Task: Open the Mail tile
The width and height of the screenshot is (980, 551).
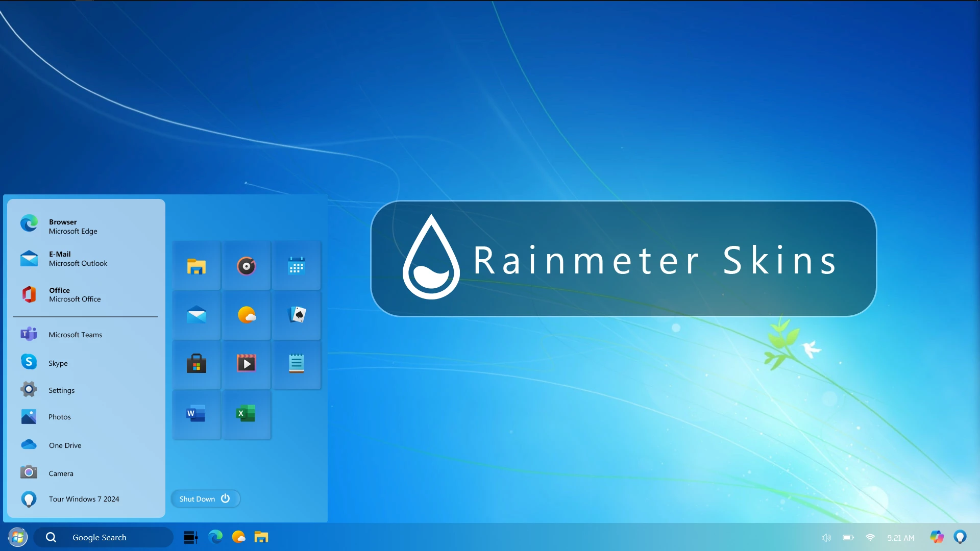Action: [x=197, y=315]
